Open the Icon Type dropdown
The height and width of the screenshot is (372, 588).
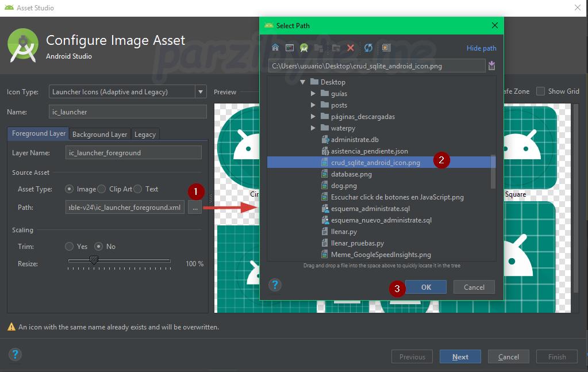(x=201, y=92)
